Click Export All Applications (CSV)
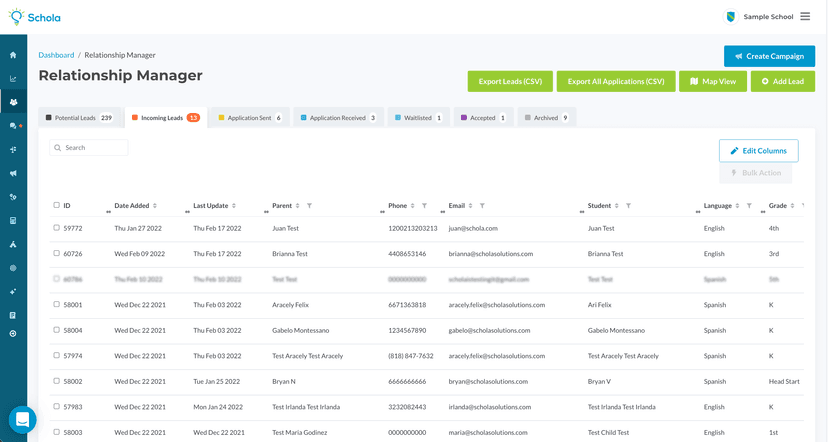The height and width of the screenshot is (442, 828). pyautogui.click(x=616, y=81)
